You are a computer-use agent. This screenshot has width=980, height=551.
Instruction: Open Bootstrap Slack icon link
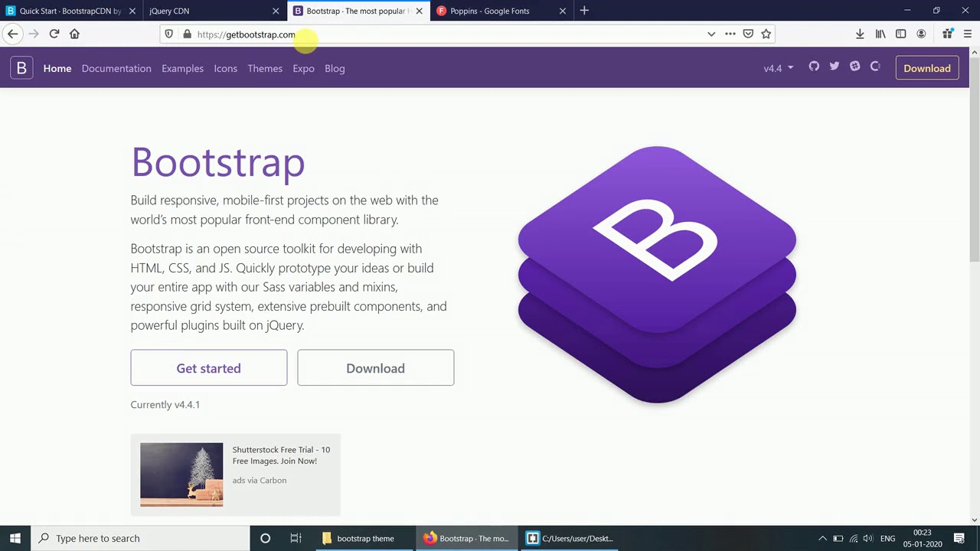point(854,67)
